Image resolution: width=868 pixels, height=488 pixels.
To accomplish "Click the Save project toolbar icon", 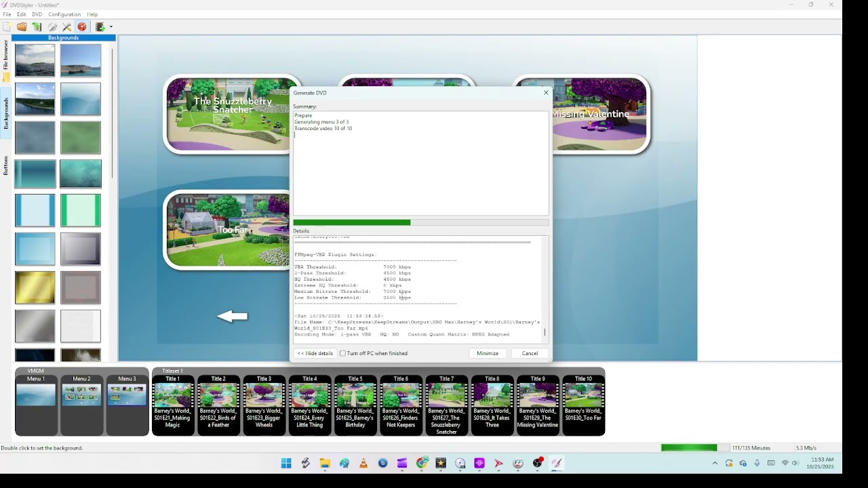I will 37,27.
